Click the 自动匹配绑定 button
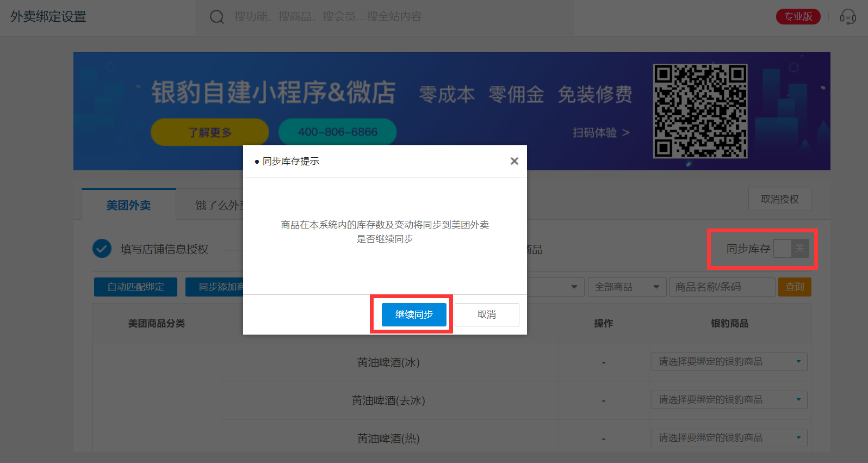Image resolution: width=868 pixels, height=463 pixels. (135, 287)
